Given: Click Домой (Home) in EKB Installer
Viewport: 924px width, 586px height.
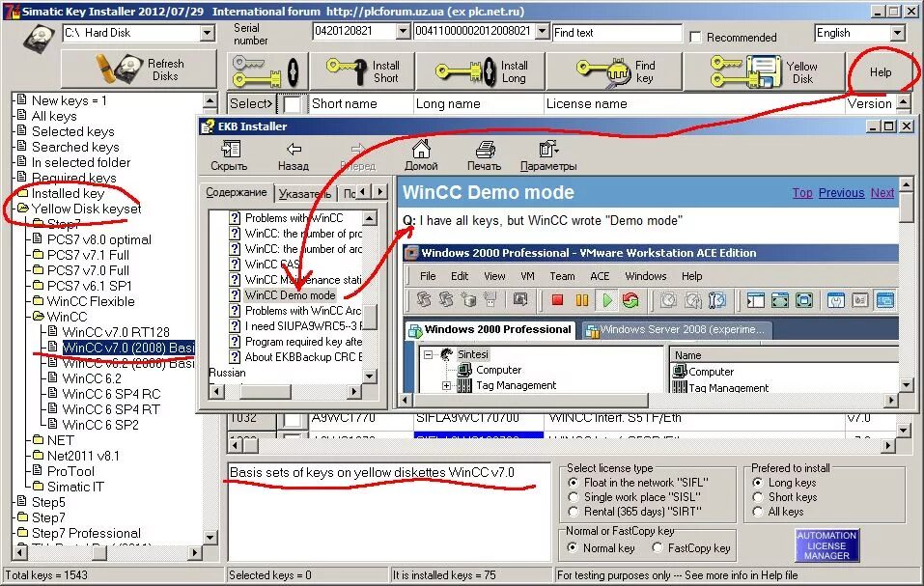Looking at the screenshot, I should (421, 156).
